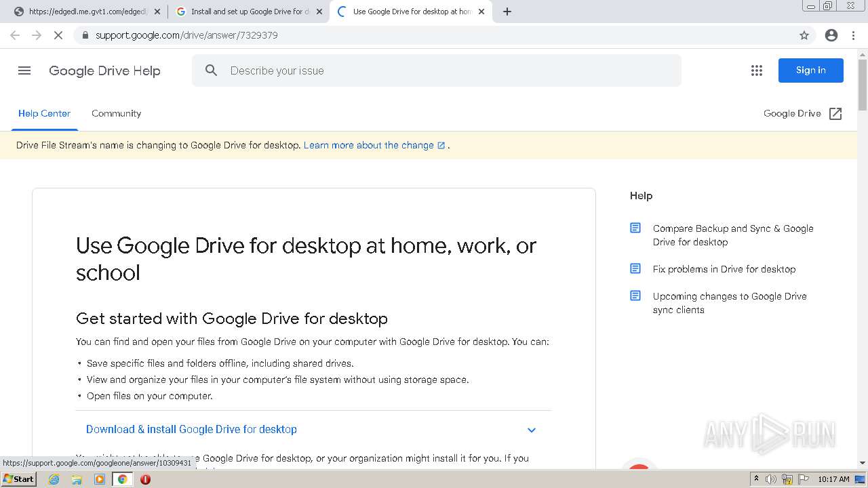Switch to the Install and set up Google Drive tab
Screen dimensions: 868x488
(x=248, y=12)
